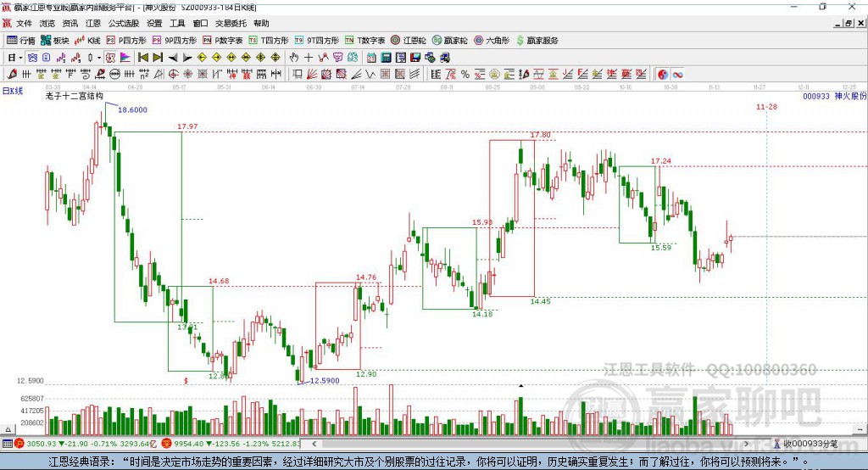Screen dimensions: 868x470
Task: Click the red-blue yin-yang icon
Action: pos(663,75)
